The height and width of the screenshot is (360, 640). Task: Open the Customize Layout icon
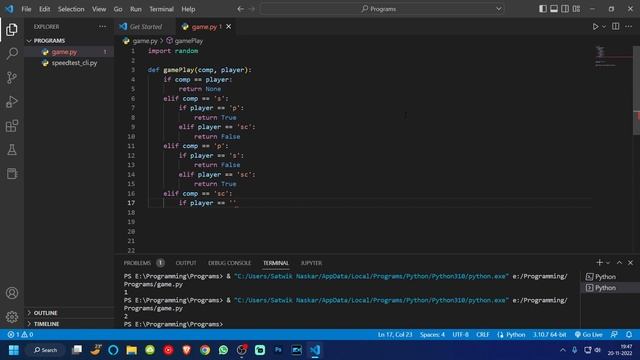pyautogui.click(x=576, y=9)
